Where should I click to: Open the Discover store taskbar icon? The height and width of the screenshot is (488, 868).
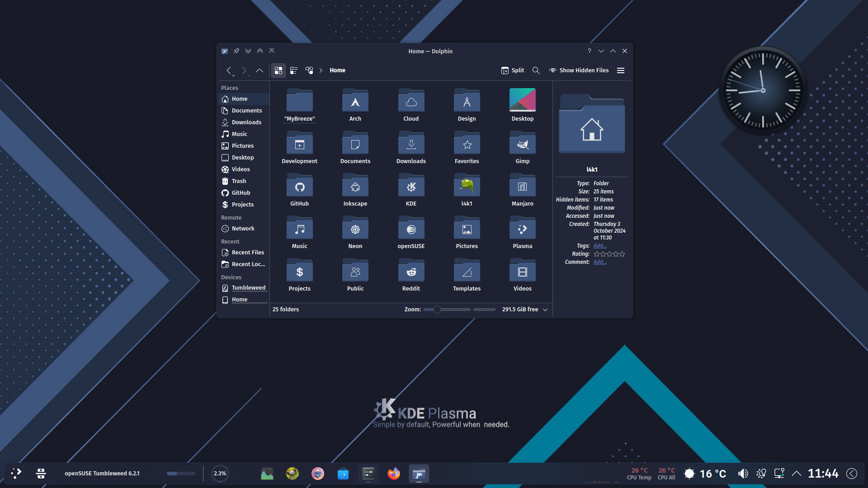point(343,474)
